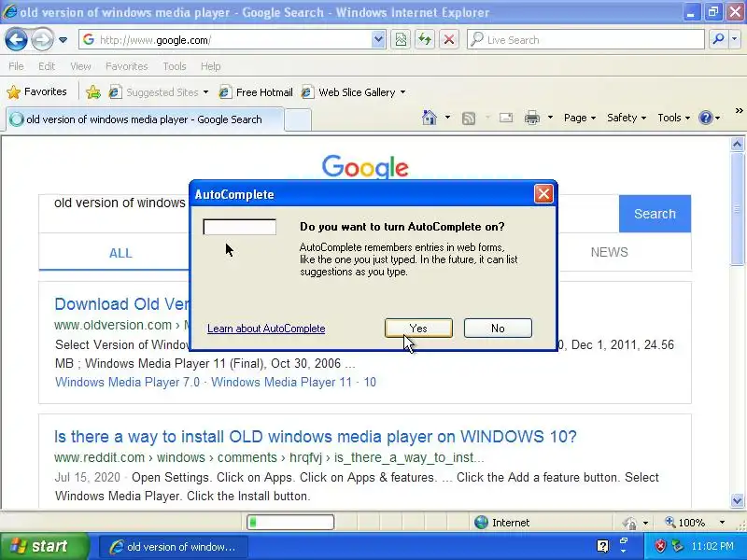
Task: Click the red security shield tray icon
Action: pos(660,546)
